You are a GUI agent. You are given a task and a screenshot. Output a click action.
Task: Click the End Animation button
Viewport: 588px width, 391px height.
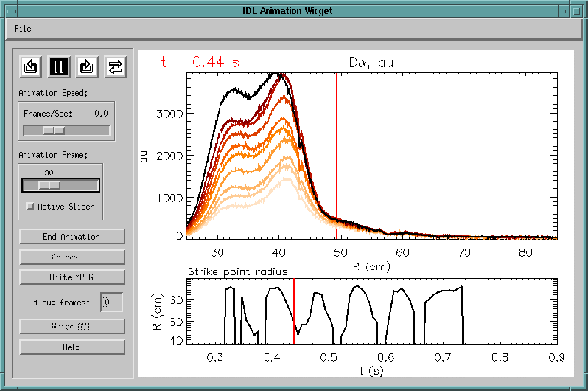(72, 236)
